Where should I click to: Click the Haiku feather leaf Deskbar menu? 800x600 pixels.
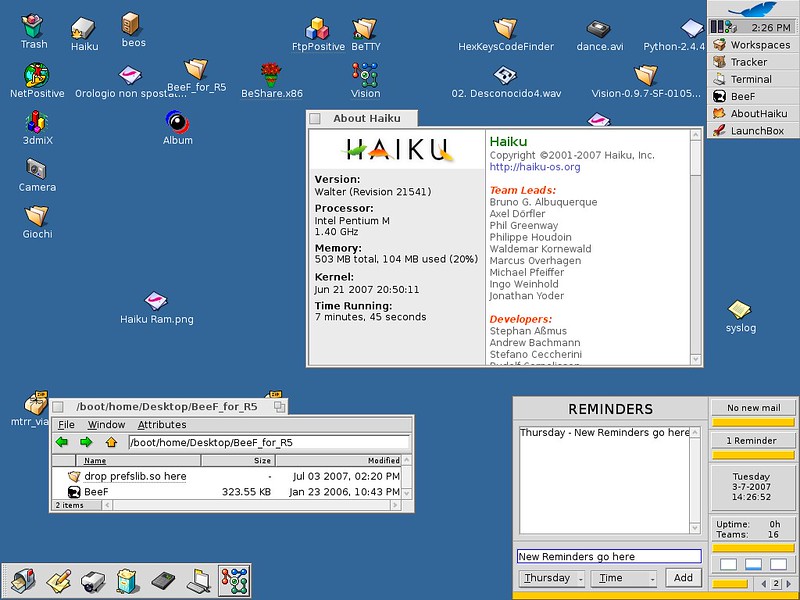(753, 9)
